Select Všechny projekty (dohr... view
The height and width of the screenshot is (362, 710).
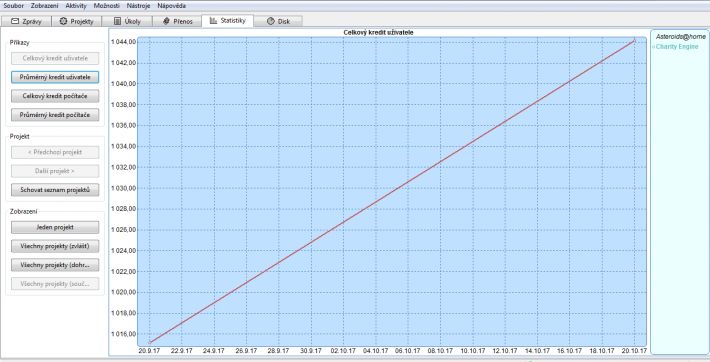pos(55,265)
